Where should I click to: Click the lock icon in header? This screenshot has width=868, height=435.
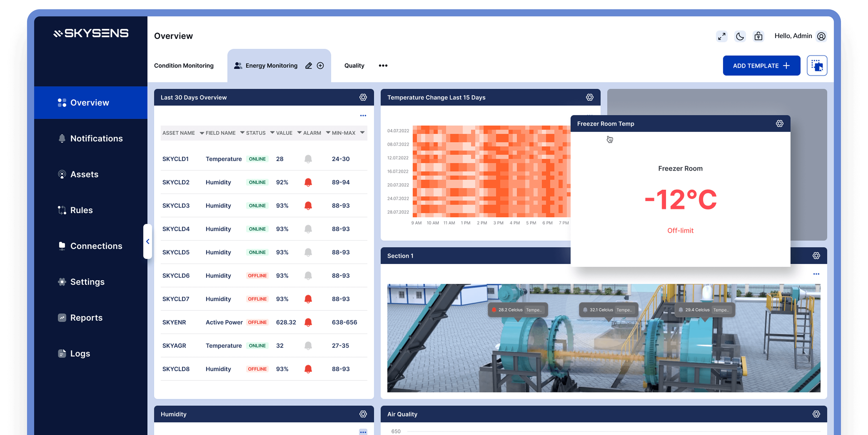tap(758, 36)
